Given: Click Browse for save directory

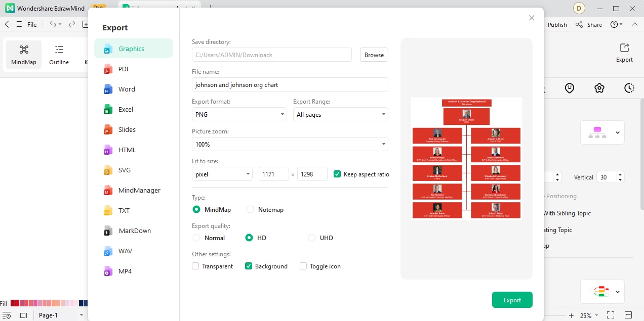Looking at the screenshot, I should pos(374,55).
